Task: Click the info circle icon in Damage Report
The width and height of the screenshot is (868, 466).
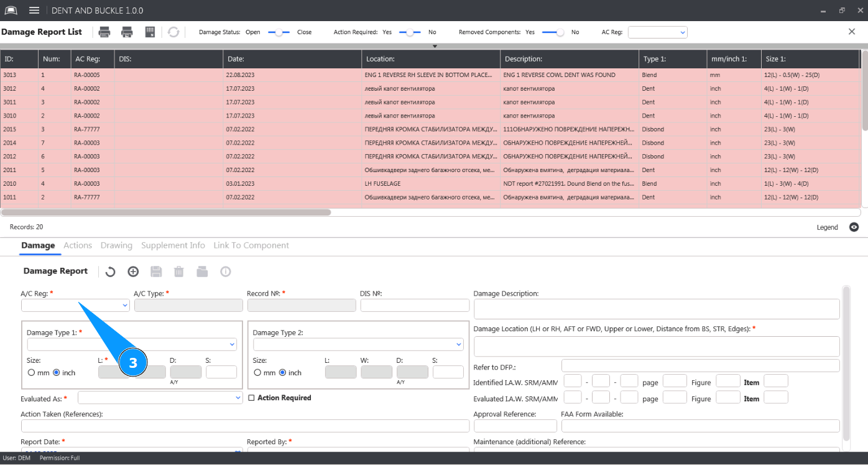Action: (225, 272)
